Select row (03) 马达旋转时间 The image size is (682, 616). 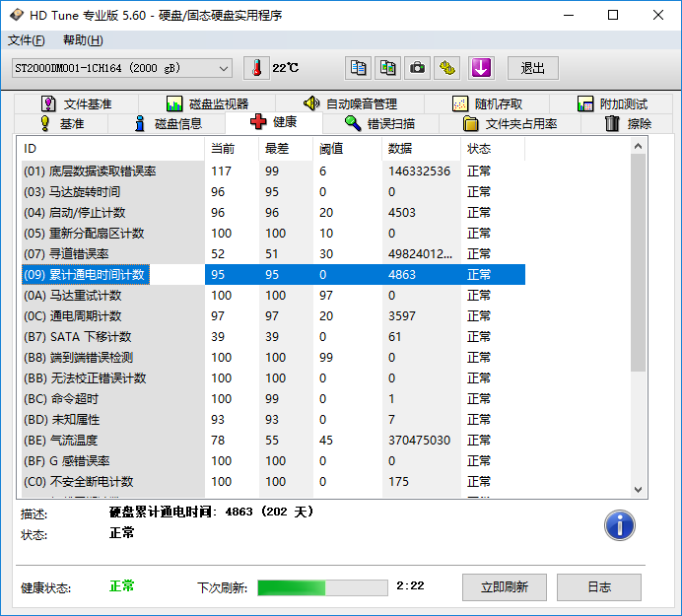[x=274, y=192]
